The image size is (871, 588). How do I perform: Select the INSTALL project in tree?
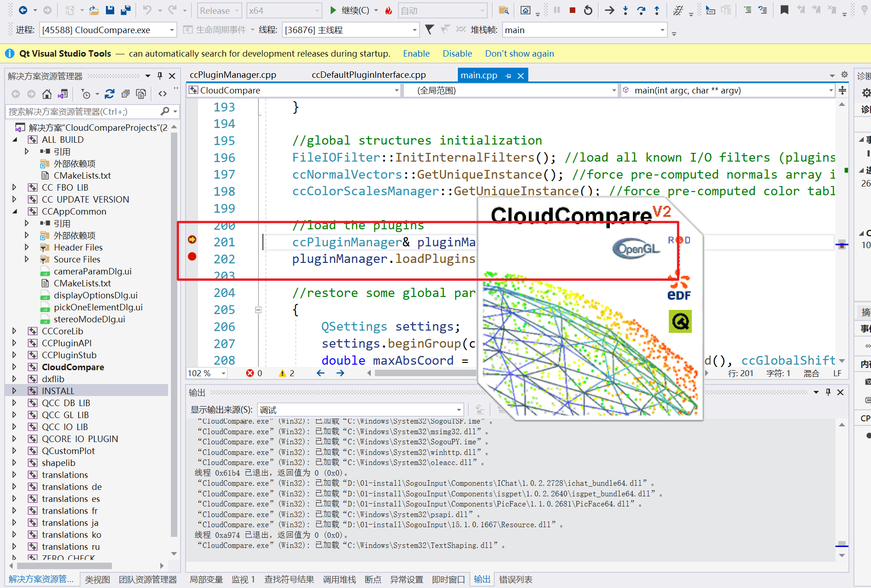click(x=58, y=391)
